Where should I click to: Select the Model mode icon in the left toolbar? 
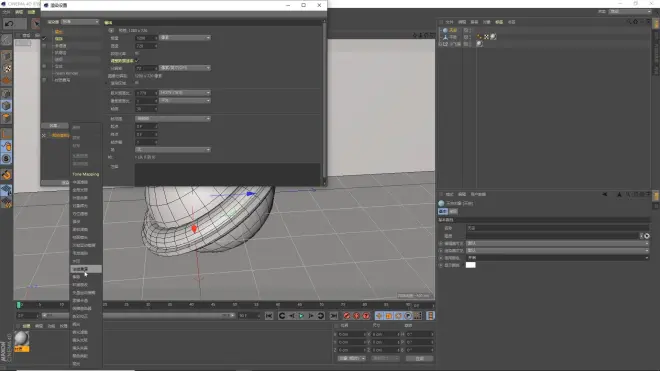click(x=6, y=56)
